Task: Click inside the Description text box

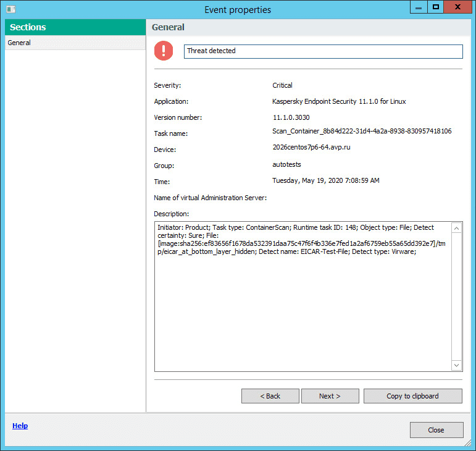Action: pyautogui.click(x=303, y=297)
